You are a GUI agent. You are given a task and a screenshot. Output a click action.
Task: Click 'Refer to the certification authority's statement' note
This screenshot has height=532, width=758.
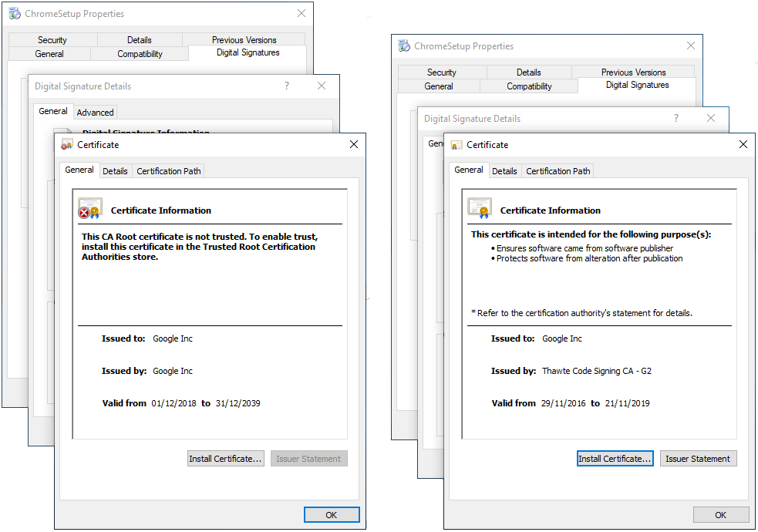click(x=582, y=313)
